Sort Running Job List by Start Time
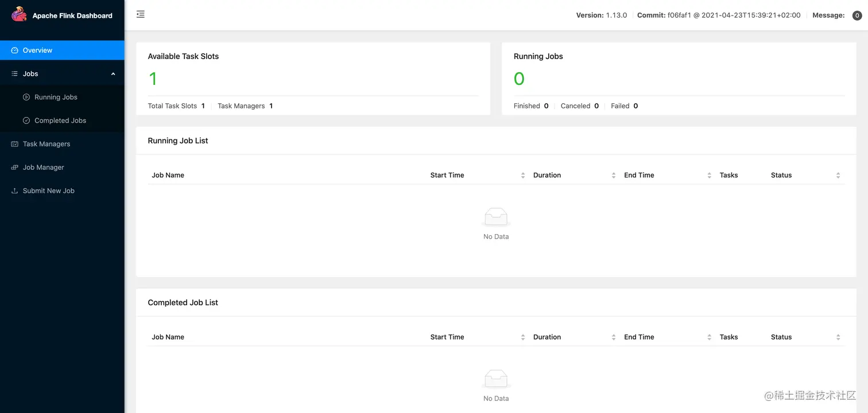This screenshot has width=868, height=413. click(523, 176)
